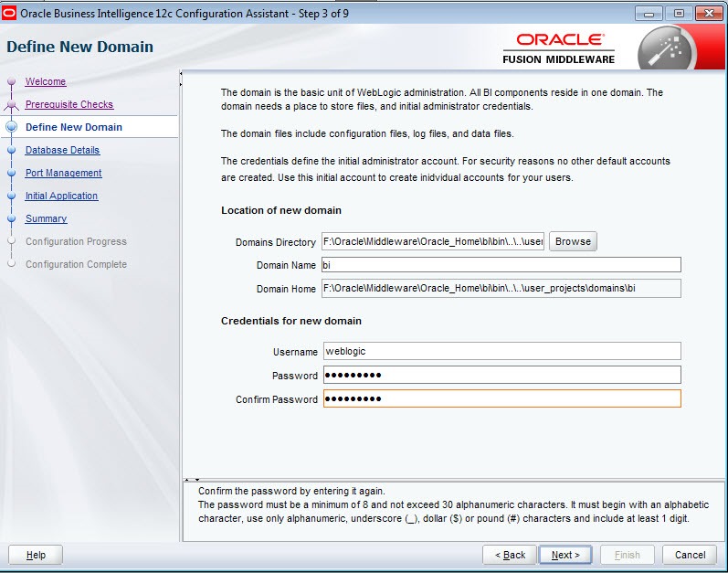Image resolution: width=728 pixels, height=573 pixels.
Task: Click the Oracle Fusion Middleware logo
Action: click(x=559, y=48)
